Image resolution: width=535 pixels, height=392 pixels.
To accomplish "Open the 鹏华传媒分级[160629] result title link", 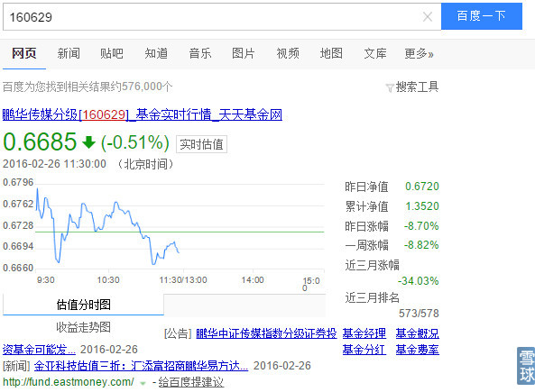I will (x=143, y=114).
